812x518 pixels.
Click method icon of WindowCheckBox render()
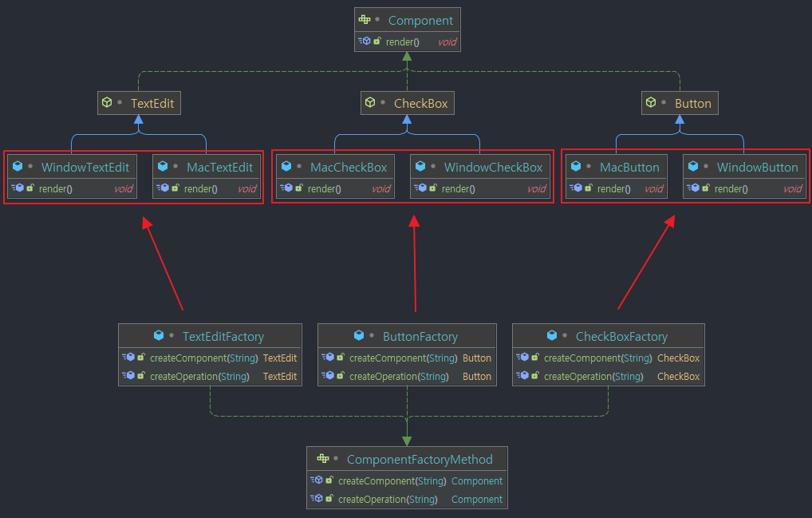tap(420, 188)
